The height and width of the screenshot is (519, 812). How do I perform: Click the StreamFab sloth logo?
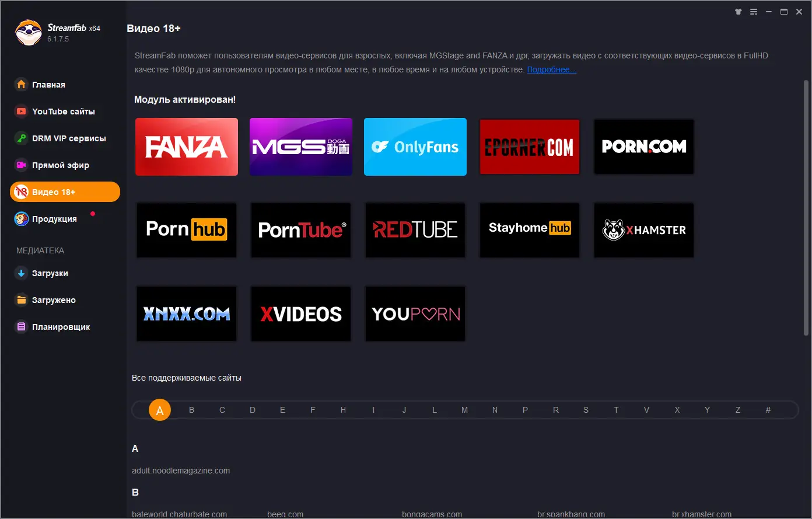(29, 33)
